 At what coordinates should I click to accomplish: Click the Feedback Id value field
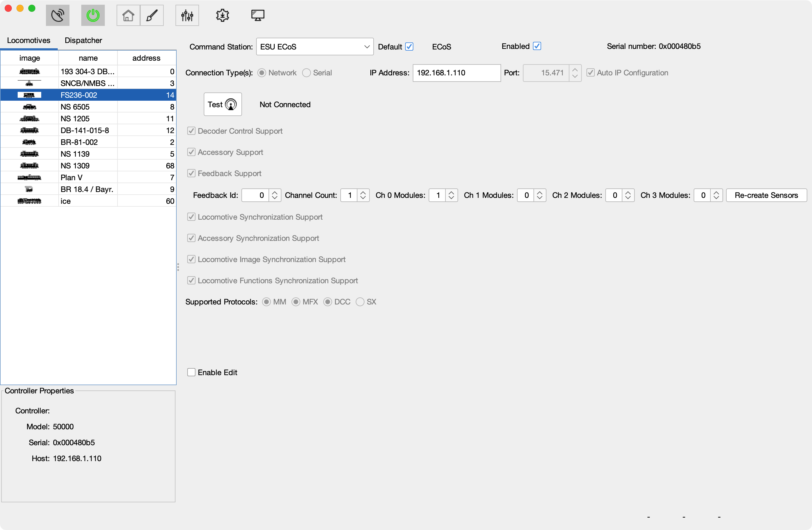(x=255, y=195)
